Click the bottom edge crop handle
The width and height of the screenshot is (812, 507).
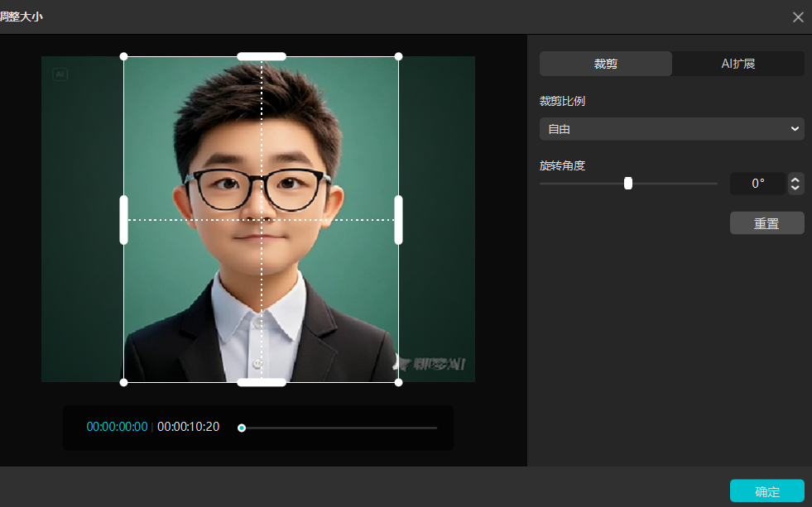click(262, 382)
